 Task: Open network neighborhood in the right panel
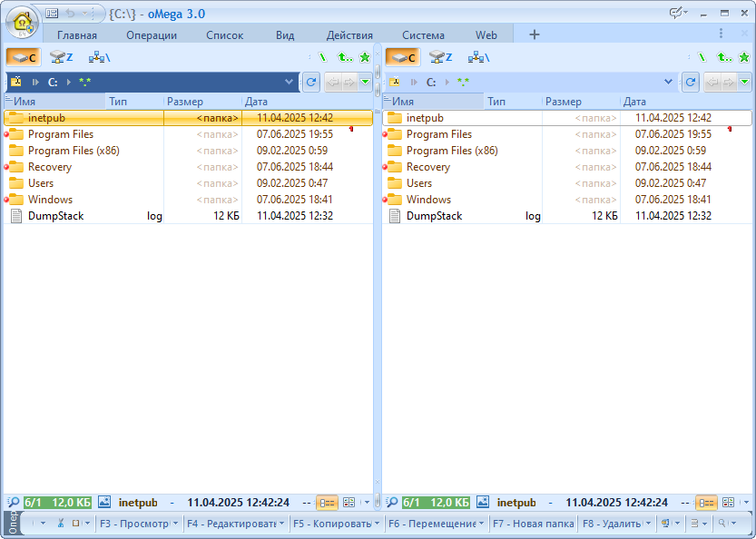479,57
